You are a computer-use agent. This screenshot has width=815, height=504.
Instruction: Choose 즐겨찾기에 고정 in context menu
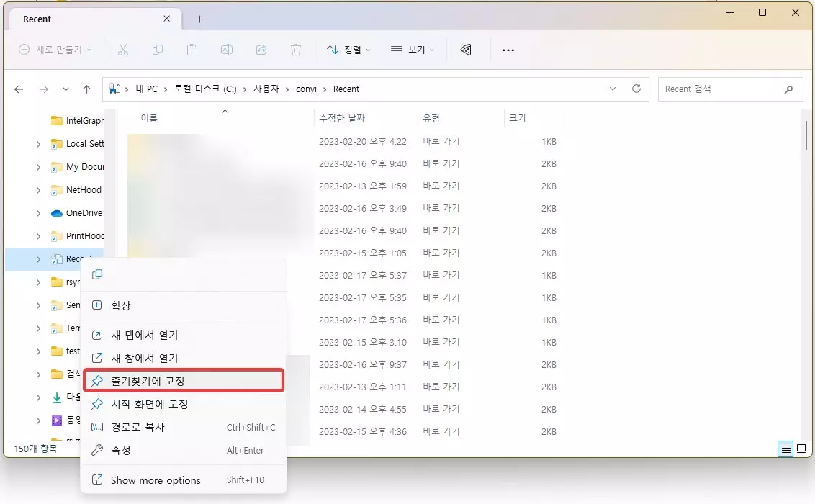point(184,381)
